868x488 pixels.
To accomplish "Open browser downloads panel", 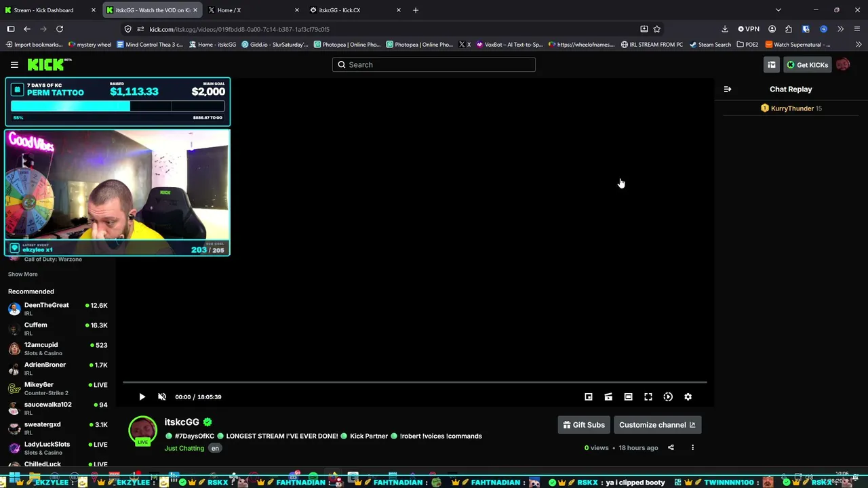I will (x=725, y=29).
